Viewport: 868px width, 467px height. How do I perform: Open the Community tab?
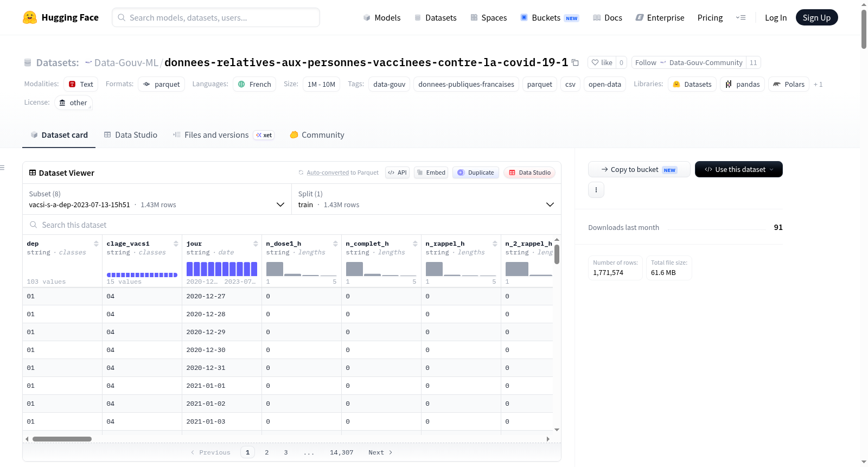[x=317, y=135]
